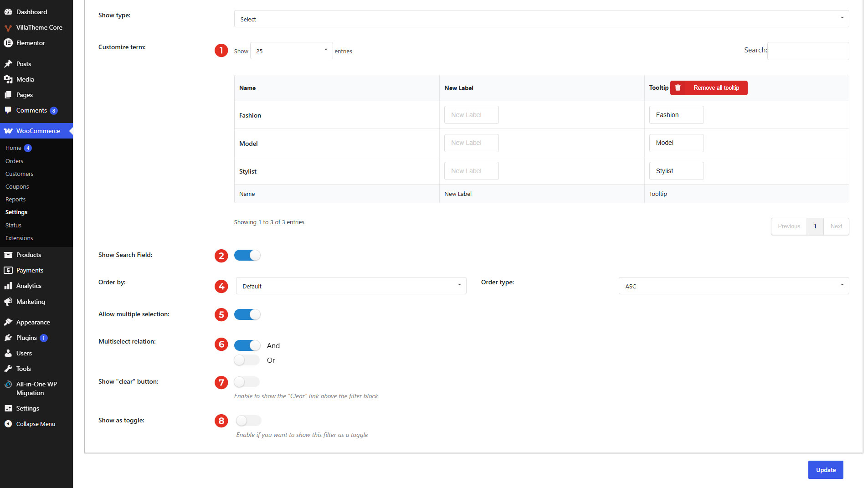
Task: Click the Collapse Menu arrow icon
Action: (8, 424)
